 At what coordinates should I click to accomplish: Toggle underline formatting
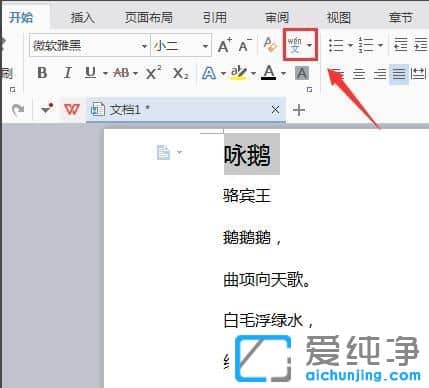click(x=90, y=72)
